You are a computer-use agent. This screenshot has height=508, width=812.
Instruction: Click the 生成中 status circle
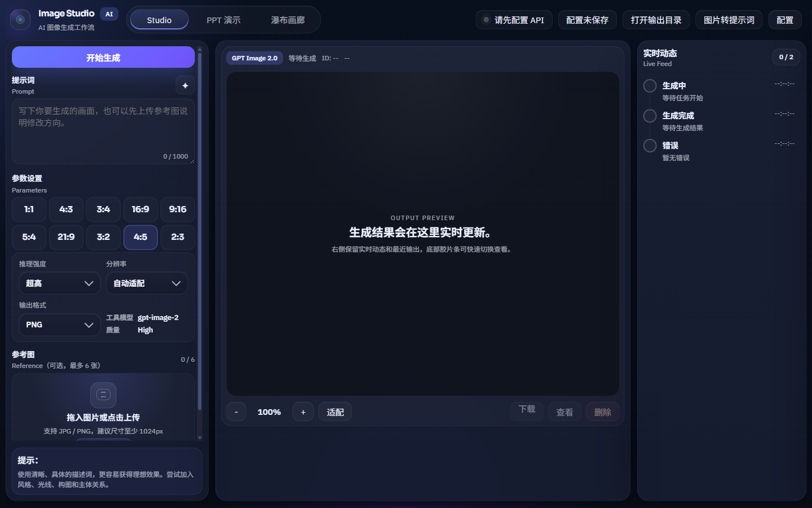[650, 86]
